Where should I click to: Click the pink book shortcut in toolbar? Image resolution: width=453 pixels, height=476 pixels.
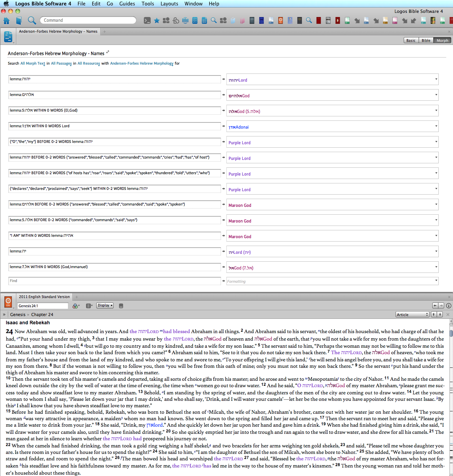(x=242, y=21)
